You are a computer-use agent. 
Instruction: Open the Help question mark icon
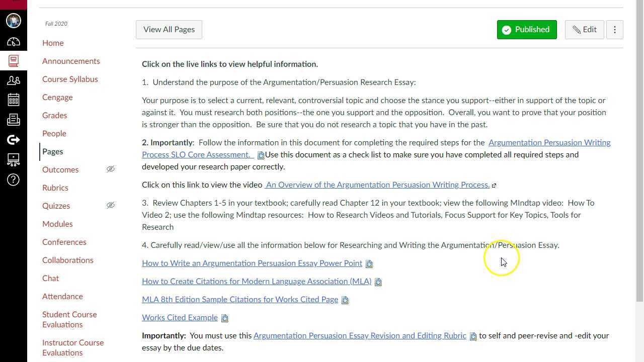[x=13, y=179]
